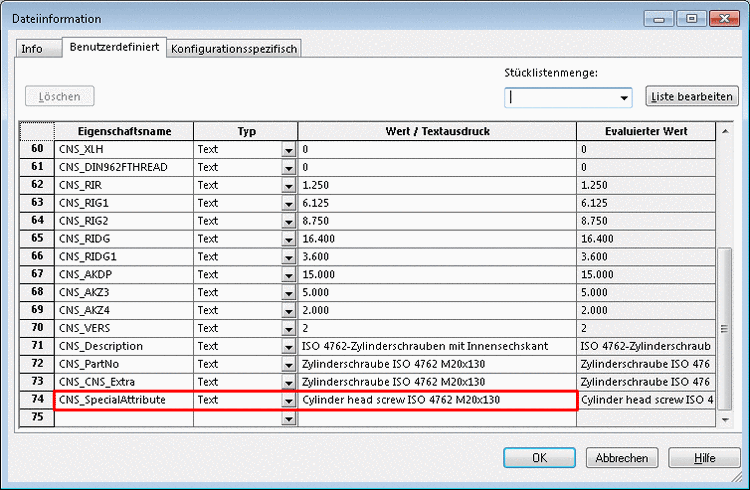Click the value cell 'Cylinder head screw ISO 4762 M20x130'
Screen dimensions: 750x490
point(437,400)
